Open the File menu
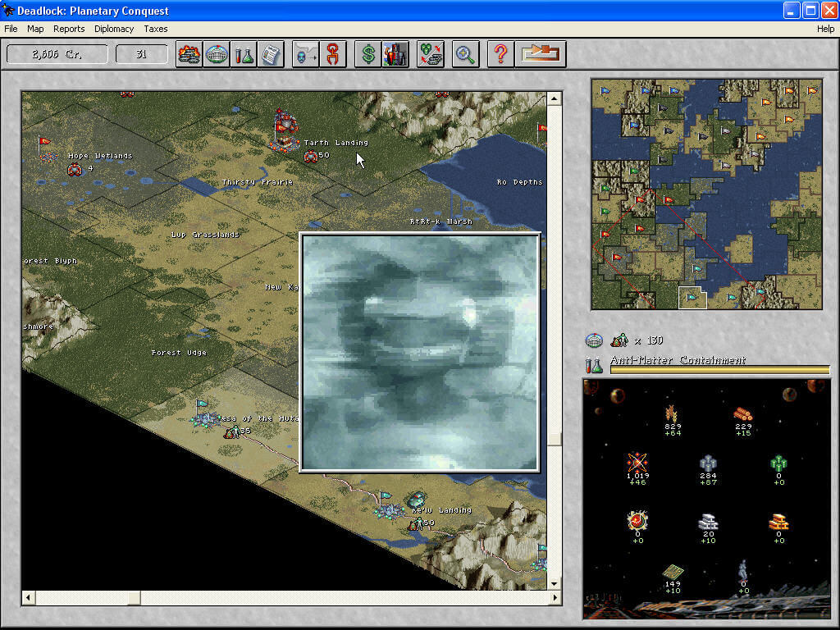 [x=11, y=29]
